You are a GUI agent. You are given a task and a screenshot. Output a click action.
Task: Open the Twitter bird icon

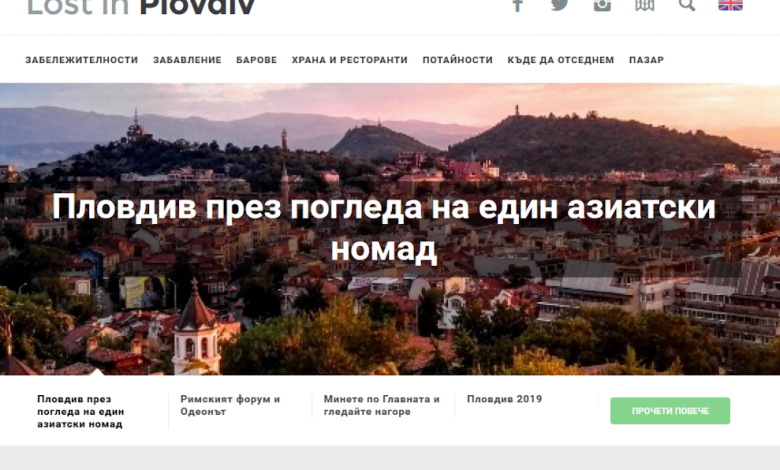(x=560, y=5)
